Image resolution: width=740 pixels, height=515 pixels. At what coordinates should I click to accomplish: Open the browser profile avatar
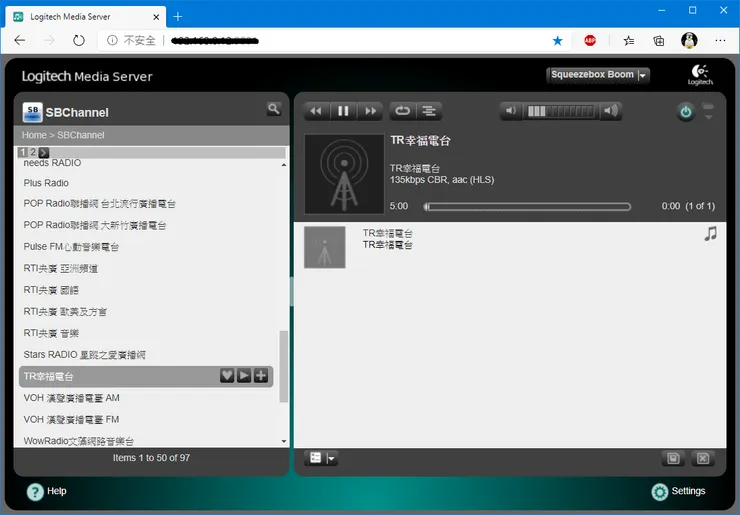[689, 41]
